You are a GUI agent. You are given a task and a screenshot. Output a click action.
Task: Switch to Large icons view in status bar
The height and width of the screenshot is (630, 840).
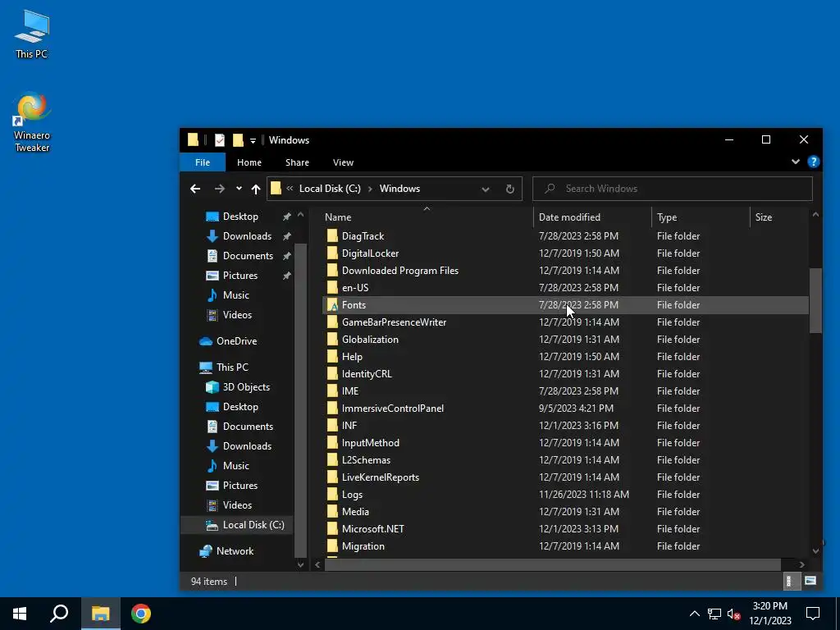click(x=810, y=582)
